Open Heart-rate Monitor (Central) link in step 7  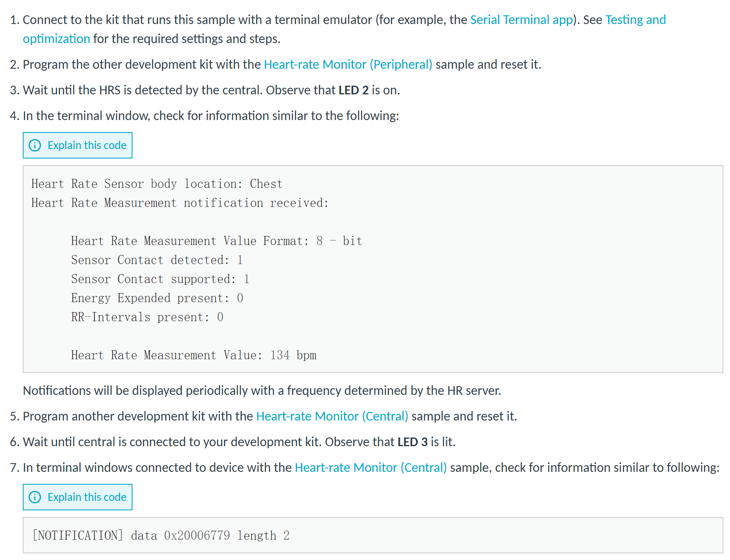tap(371, 468)
